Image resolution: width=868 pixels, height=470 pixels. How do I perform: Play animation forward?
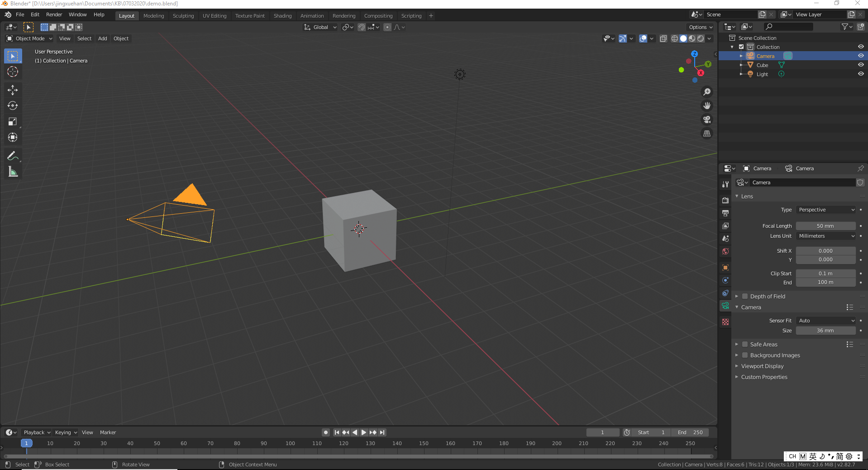(363, 432)
